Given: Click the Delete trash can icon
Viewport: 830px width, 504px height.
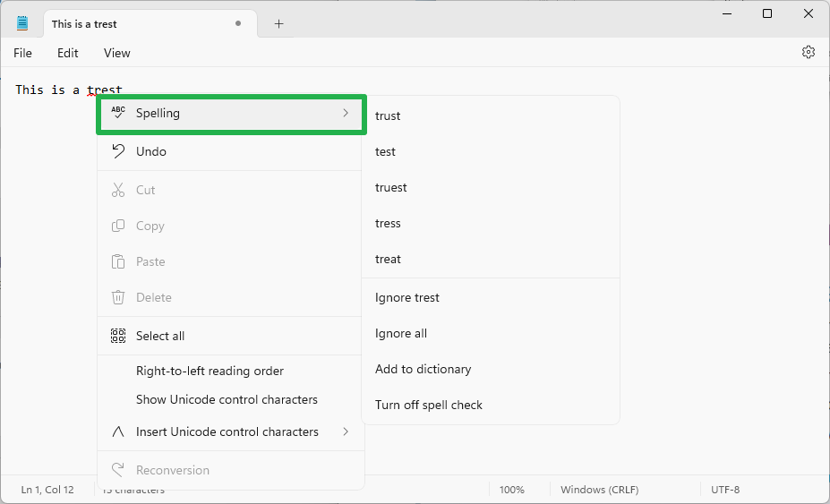Looking at the screenshot, I should click(118, 297).
